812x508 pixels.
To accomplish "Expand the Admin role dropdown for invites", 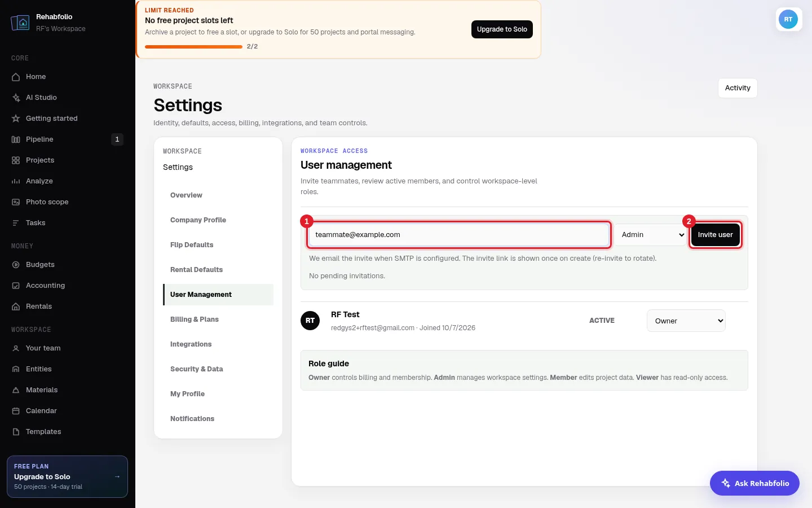I will click(x=651, y=235).
